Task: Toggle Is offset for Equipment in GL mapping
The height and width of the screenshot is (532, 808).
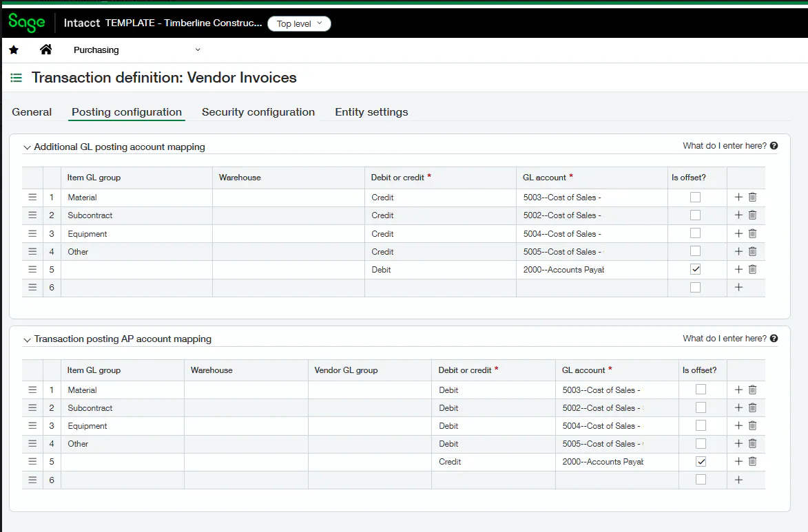Action: click(x=695, y=233)
